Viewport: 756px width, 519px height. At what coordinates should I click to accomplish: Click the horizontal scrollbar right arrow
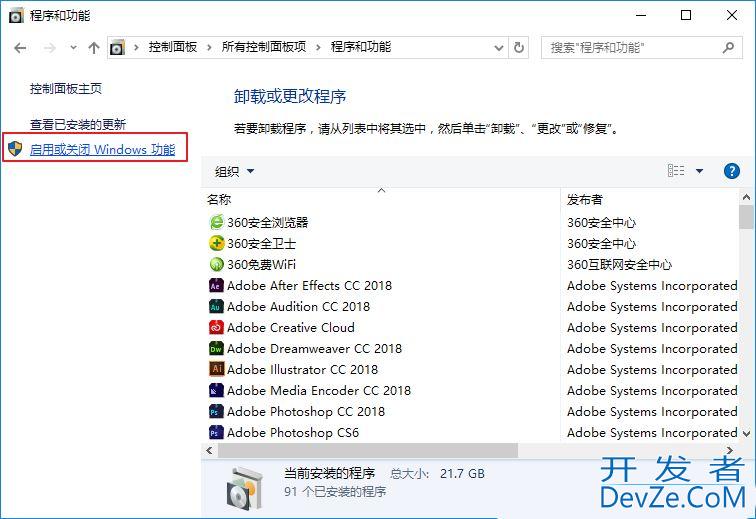tap(730, 451)
